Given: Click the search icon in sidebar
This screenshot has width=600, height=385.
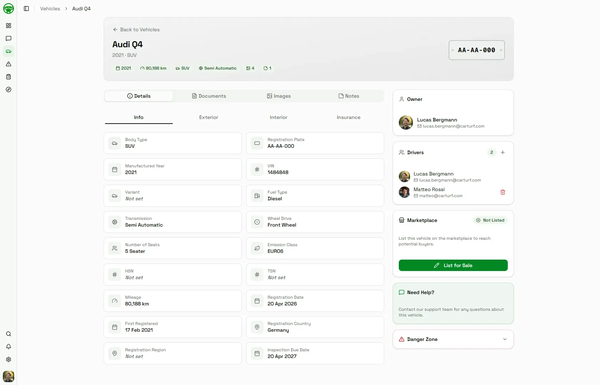Looking at the screenshot, I should (x=8, y=334).
